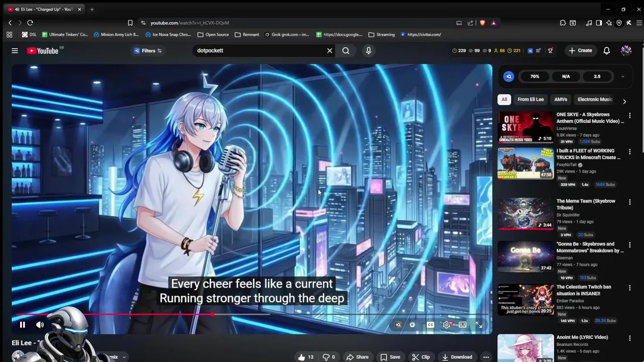Download the video

(x=457, y=357)
